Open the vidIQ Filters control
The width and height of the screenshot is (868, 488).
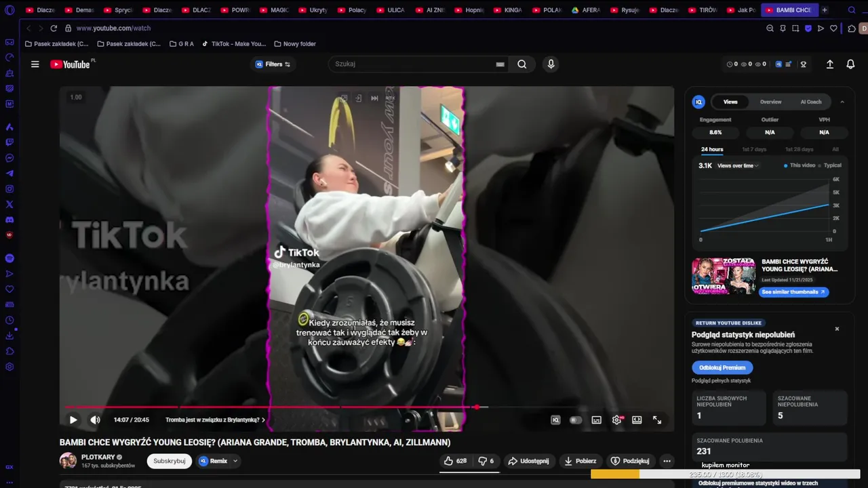pyautogui.click(x=273, y=64)
